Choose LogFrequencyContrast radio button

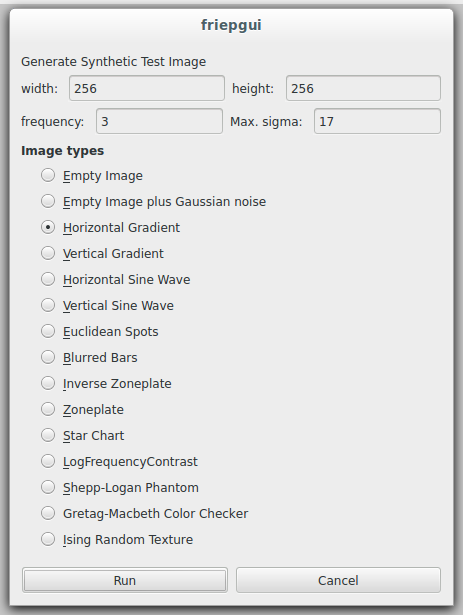click(x=48, y=461)
